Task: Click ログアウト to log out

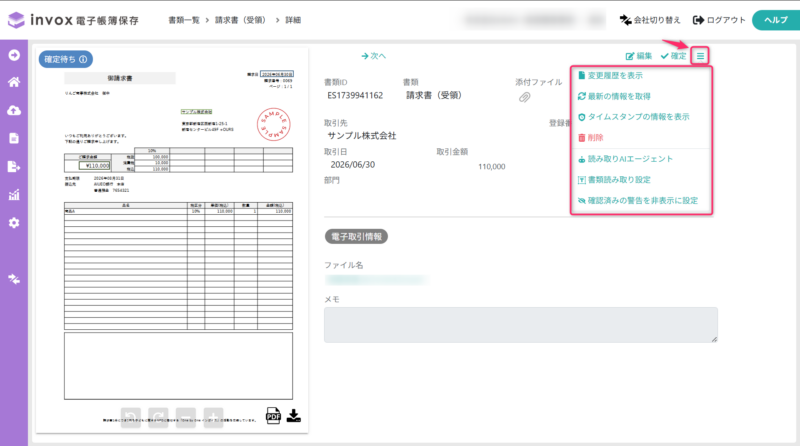Action: tap(719, 20)
